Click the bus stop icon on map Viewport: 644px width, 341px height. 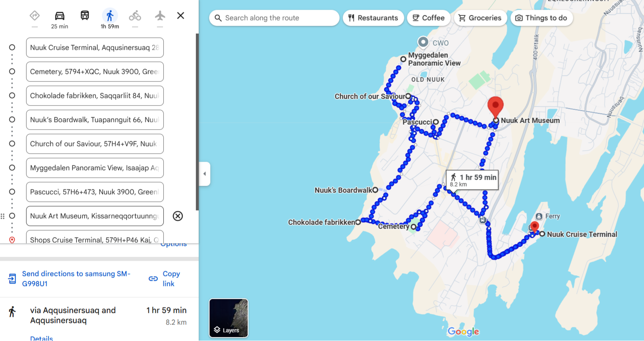(483, 220)
